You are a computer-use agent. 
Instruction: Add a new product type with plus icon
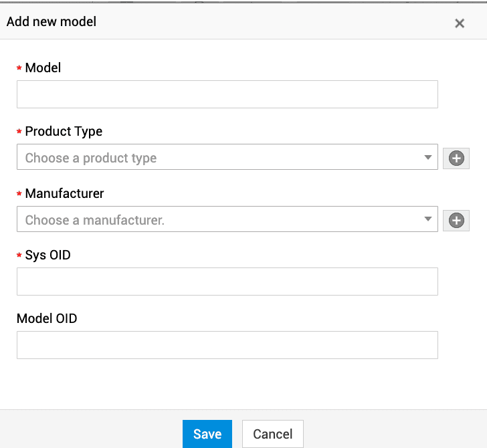click(x=456, y=158)
